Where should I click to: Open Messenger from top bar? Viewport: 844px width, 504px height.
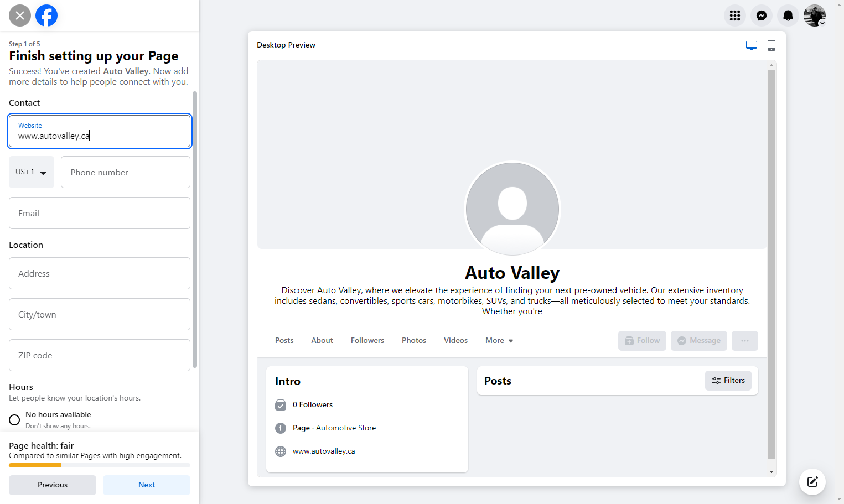pyautogui.click(x=762, y=15)
